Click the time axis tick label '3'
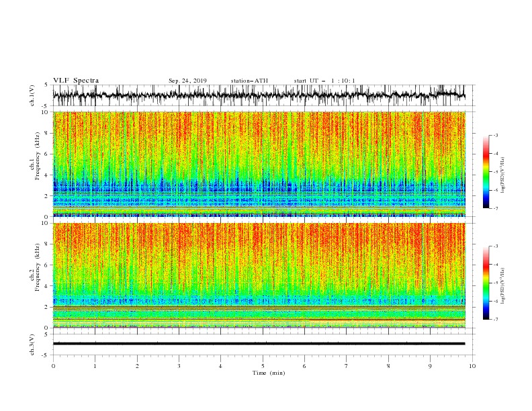Viewport: 532px width, 411px height. [179, 366]
